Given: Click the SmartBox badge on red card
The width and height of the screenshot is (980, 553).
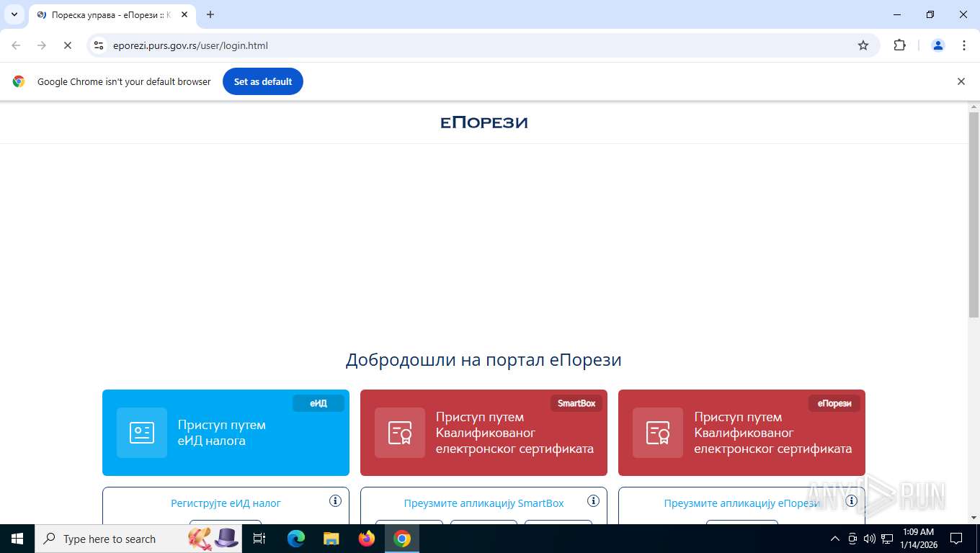Looking at the screenshot, I should [x=576, y=403].
